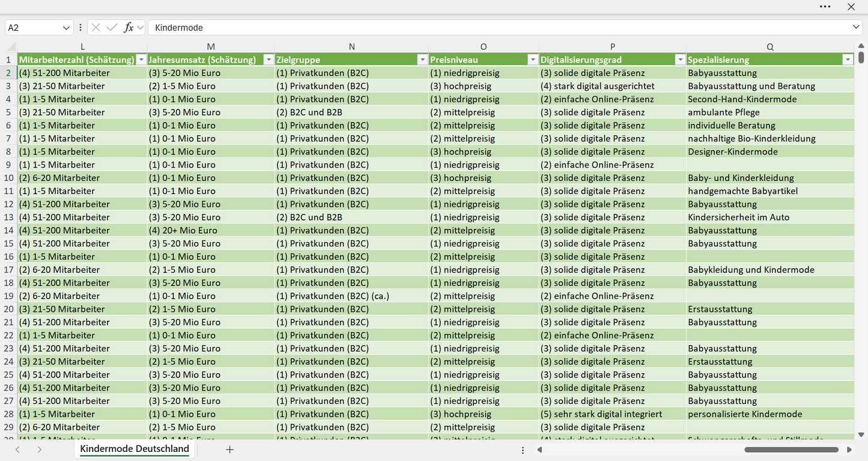
Task: Select cell 'Baby- und Kinderkleidung'
Action: point(770,178)
